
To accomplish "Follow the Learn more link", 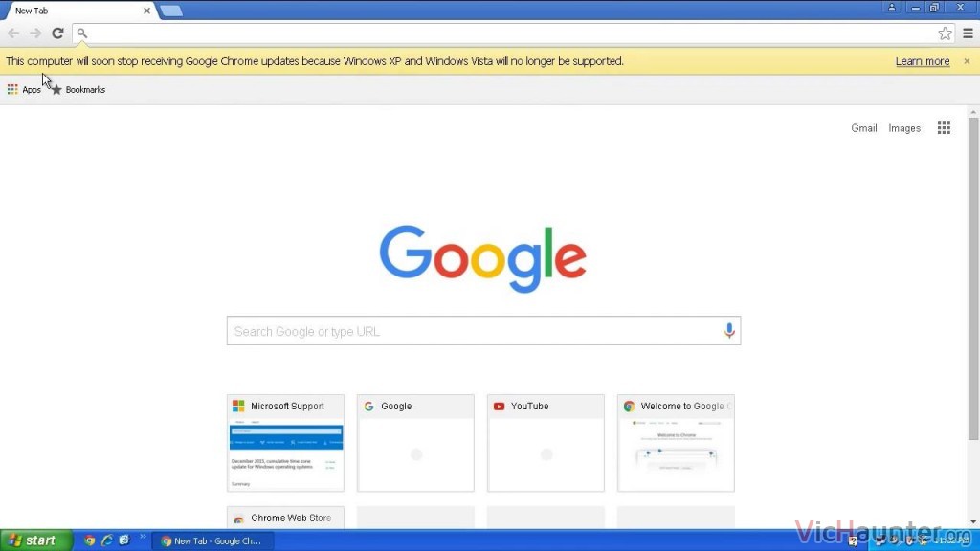I will pos(923,61).
